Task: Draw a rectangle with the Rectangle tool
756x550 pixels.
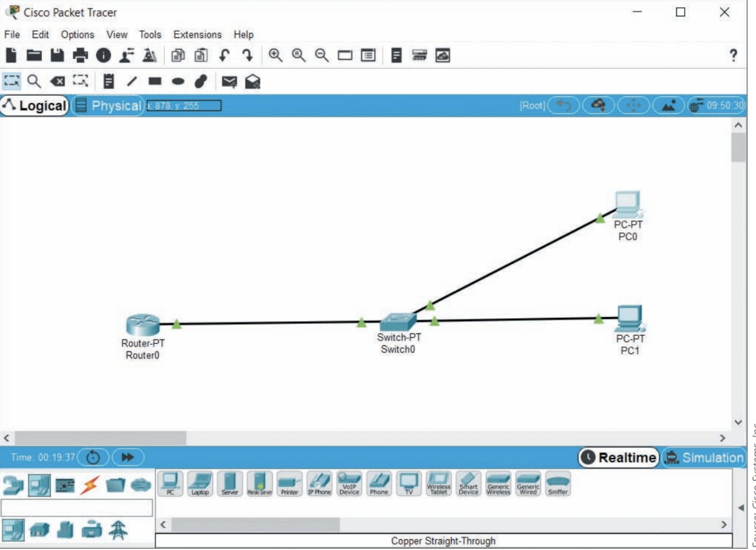Action: (x=155, y=82)
